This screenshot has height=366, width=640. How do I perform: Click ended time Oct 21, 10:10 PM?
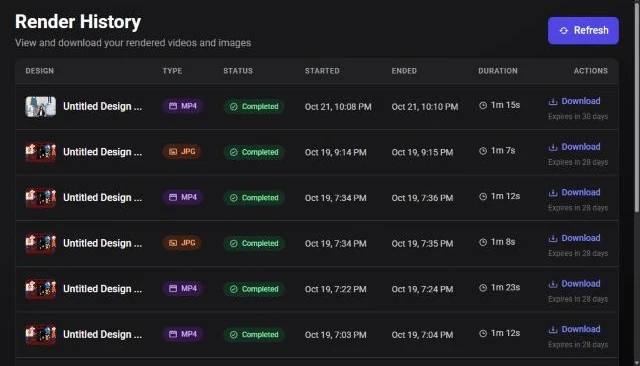click(x=425, y=107)
